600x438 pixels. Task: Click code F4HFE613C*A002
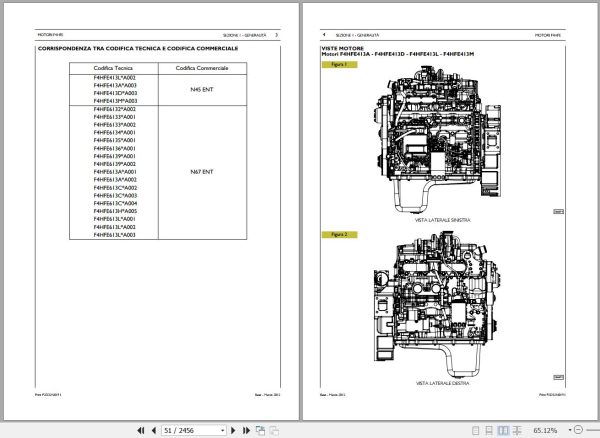click(x=115, y=188)
